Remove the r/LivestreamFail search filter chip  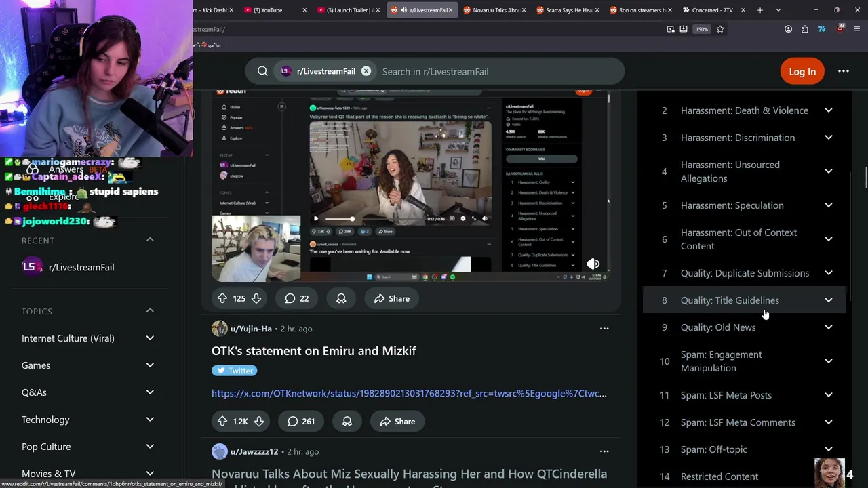(x=366, y=71)
